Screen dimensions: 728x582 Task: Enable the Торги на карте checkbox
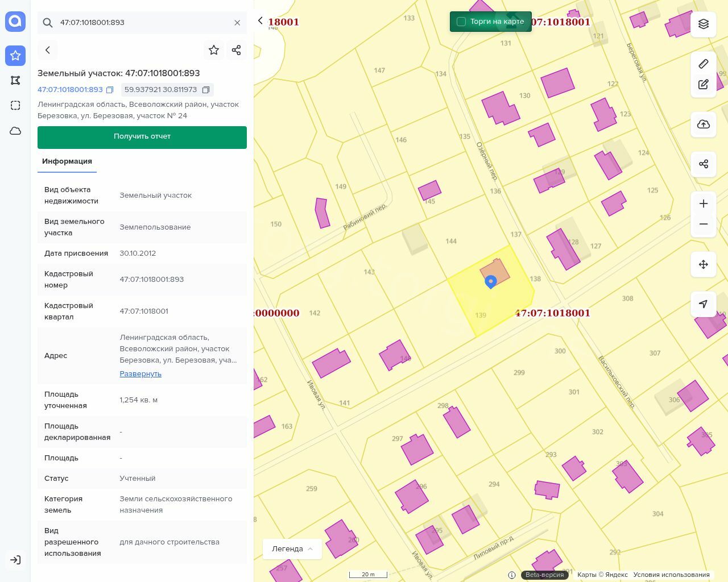pyautogui.click(x=461, y=22)
